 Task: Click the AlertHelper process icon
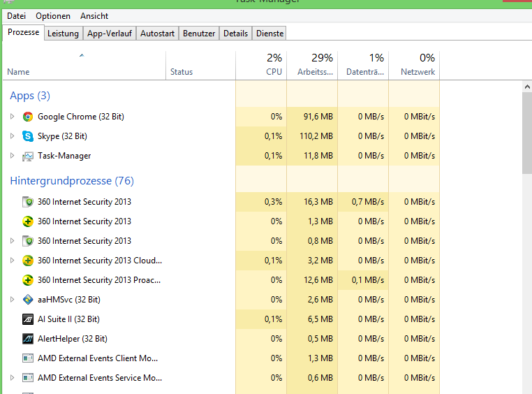coord(28,339)
